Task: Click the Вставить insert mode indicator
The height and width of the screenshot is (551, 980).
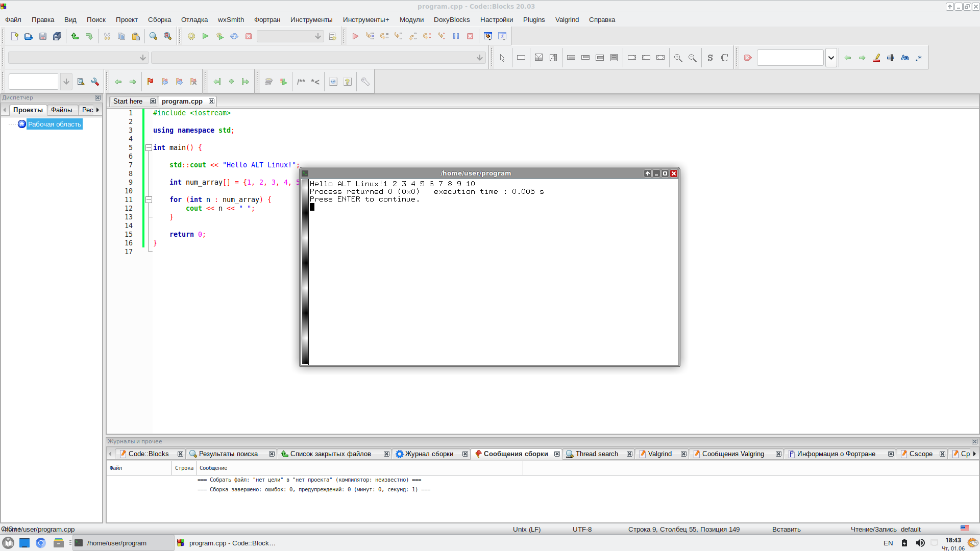Action: click(x=786, y=529)
